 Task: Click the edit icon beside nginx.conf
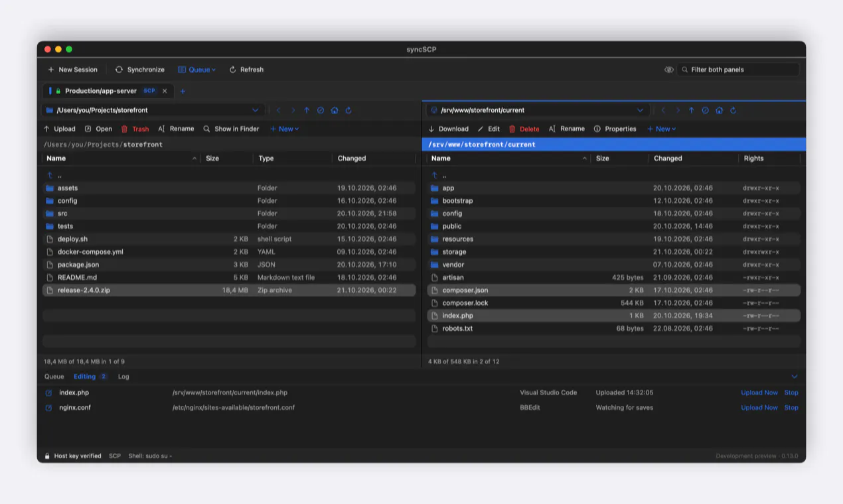tap(48, 408)
